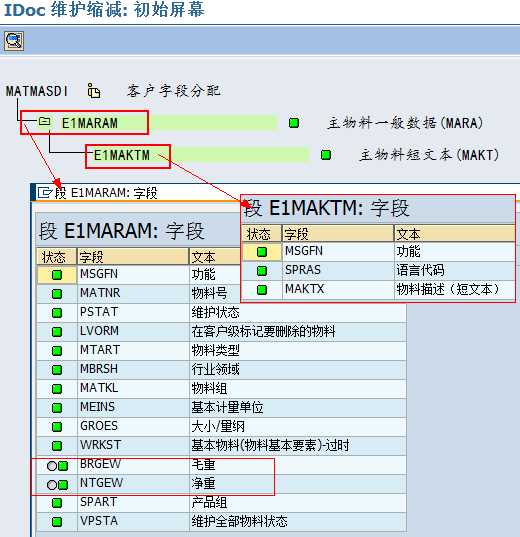
Task: Select the MATKL field name cell
Action: (133, 388)
